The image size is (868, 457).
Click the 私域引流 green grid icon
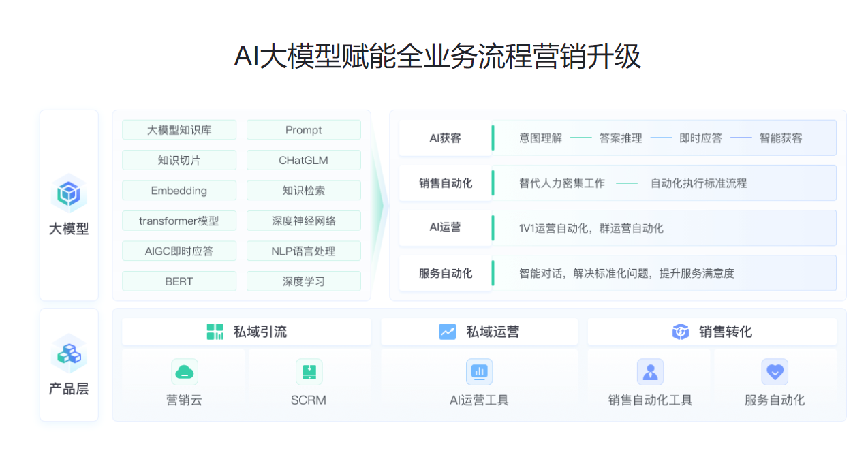[x=215, y=332]
